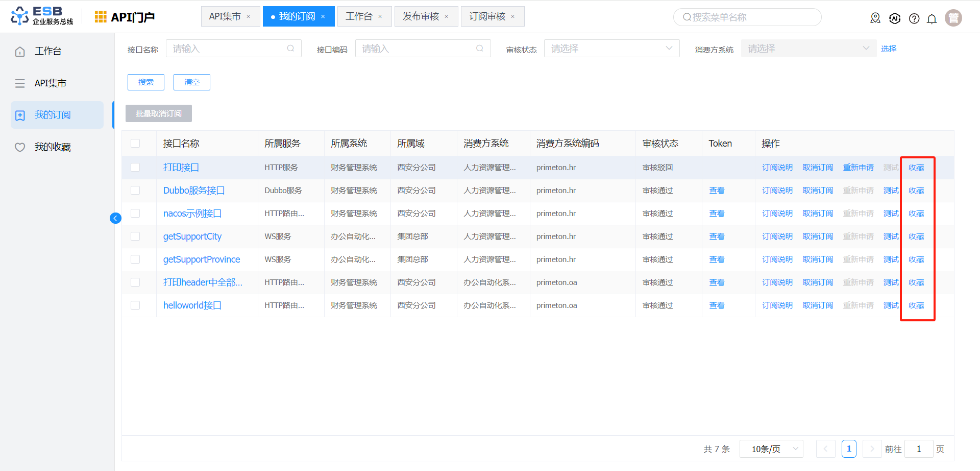Viewport: 980px width, 471px height.
Task: Open the help question mark icon
Action: pos(914,19)
